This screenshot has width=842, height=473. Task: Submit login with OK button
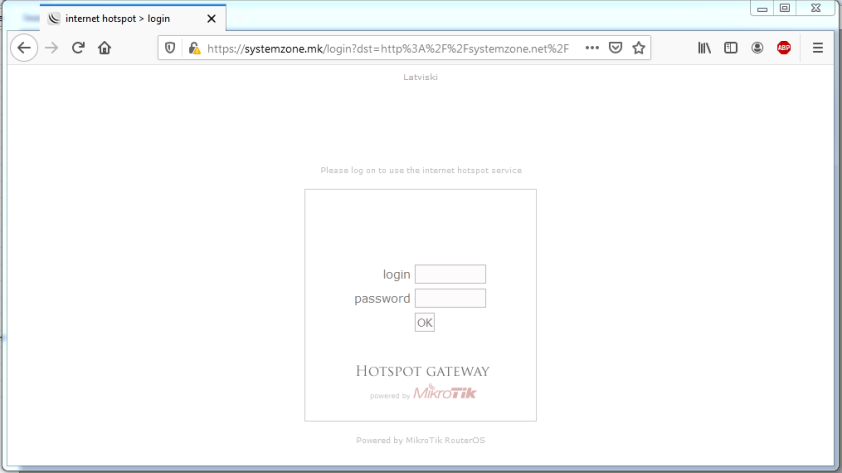pos(424,322)
